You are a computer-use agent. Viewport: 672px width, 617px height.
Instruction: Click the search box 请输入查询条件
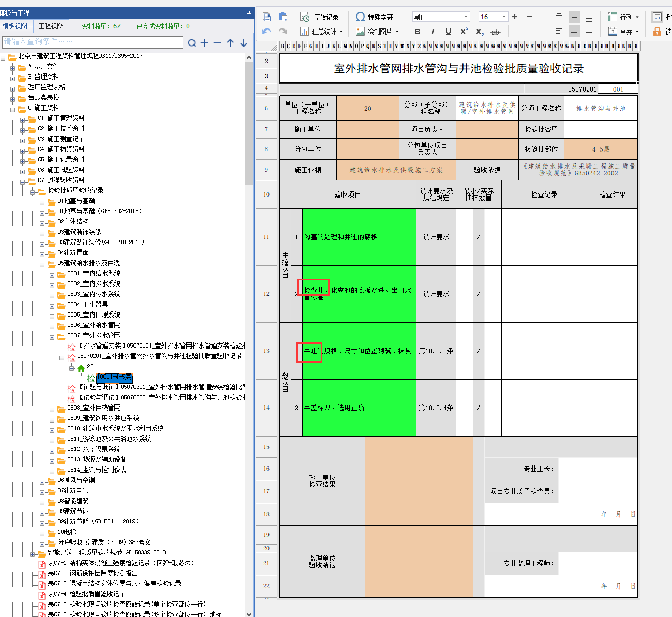(93, 42)
